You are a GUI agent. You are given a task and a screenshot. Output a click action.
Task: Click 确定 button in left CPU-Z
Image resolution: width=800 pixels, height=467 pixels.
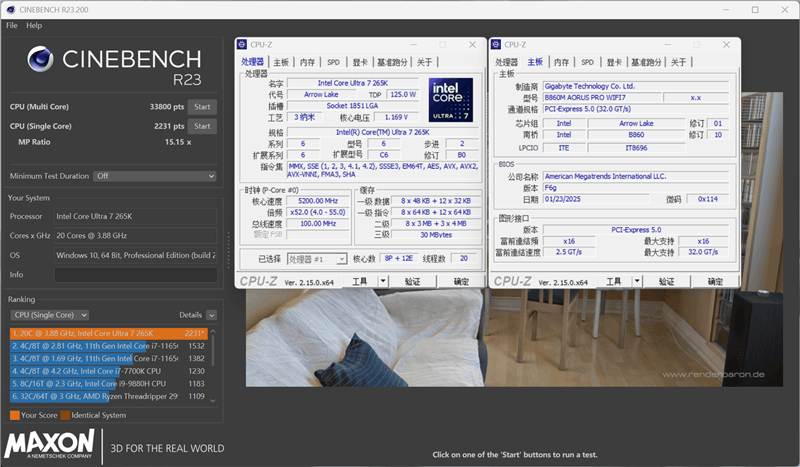point(461,281)
